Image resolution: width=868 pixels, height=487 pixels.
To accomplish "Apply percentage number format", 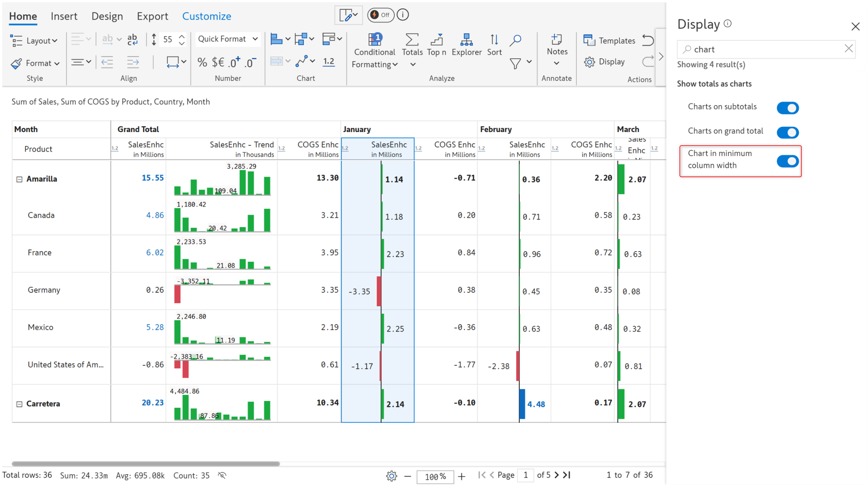I will pos(202,62).
